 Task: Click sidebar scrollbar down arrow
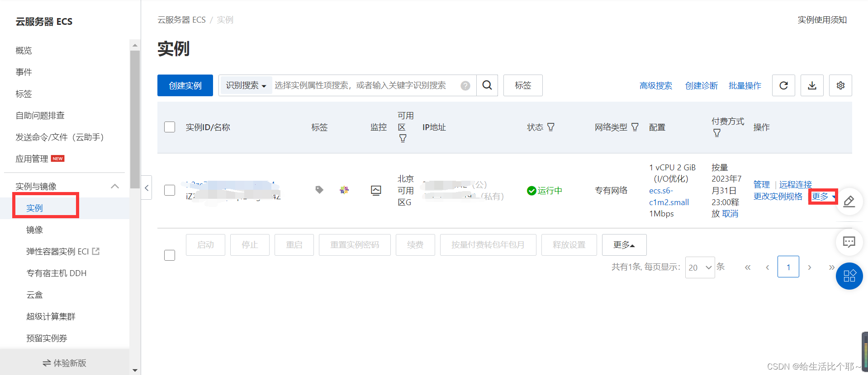(135, 370)
